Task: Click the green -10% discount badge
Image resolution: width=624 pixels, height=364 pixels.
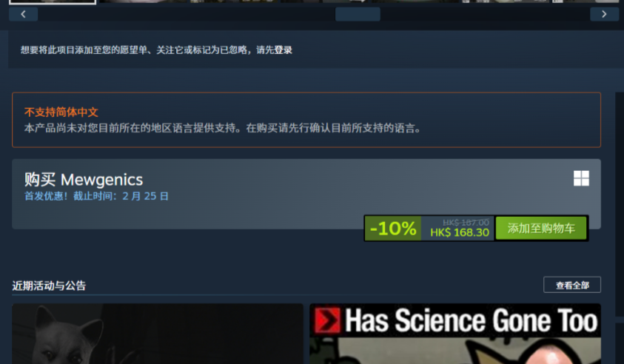Action: coord(393,229)
